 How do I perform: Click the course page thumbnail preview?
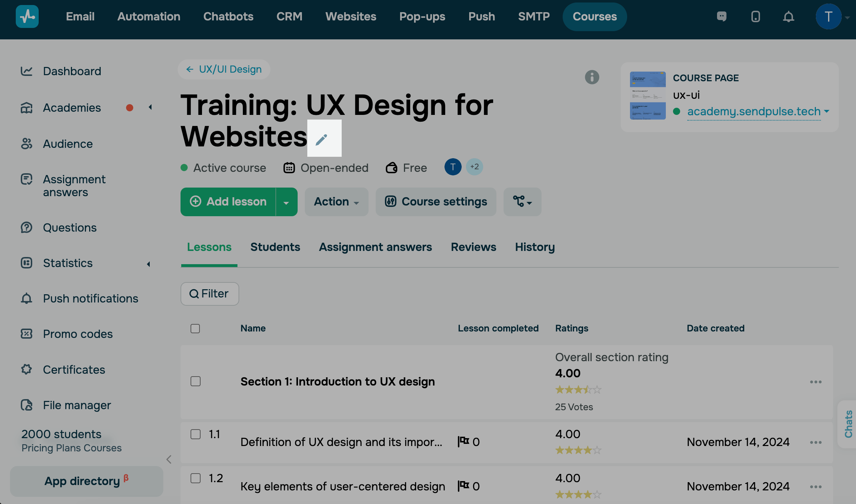648,96
